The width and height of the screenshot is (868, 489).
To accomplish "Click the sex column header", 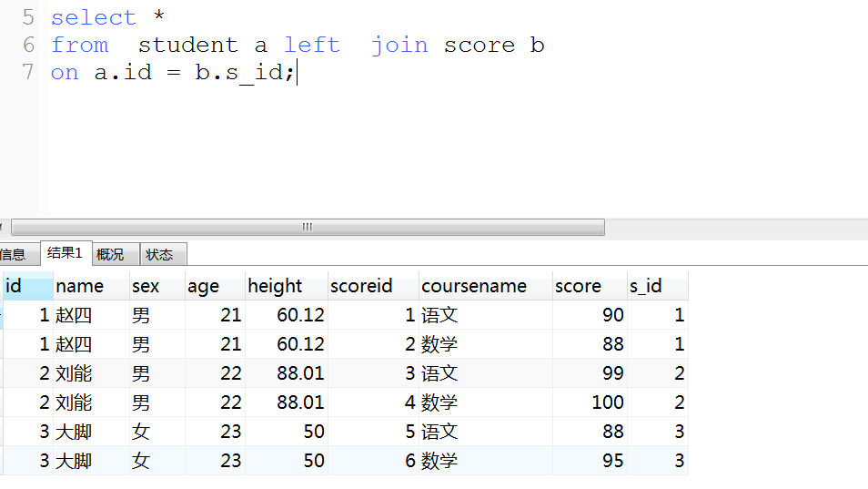I will click(157, 286).
